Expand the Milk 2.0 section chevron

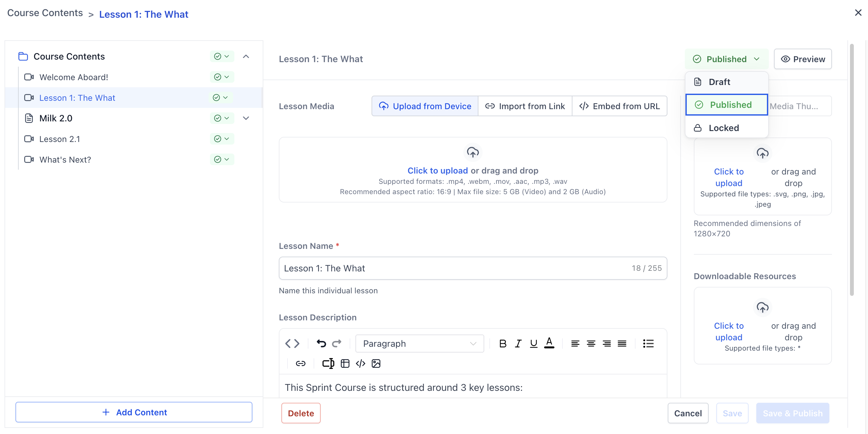coord(246,118)
